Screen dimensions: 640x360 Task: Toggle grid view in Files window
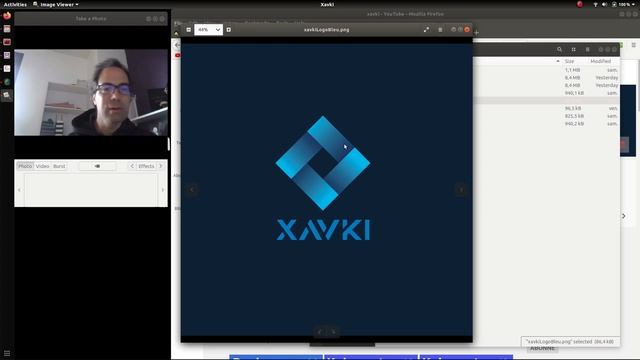click(573, 49)
